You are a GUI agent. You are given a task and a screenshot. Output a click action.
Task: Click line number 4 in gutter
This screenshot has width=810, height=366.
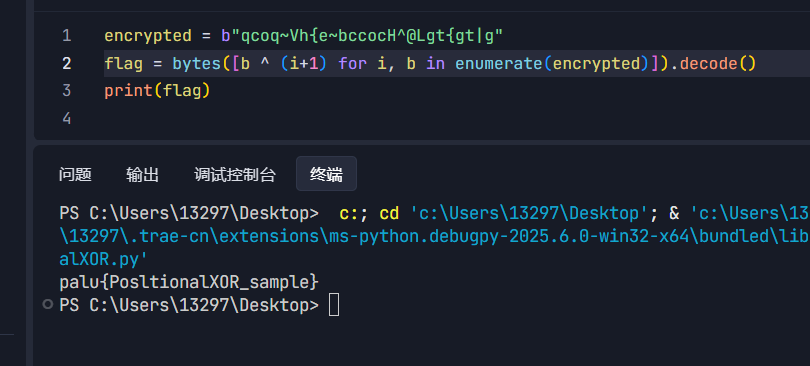point(66,119)
